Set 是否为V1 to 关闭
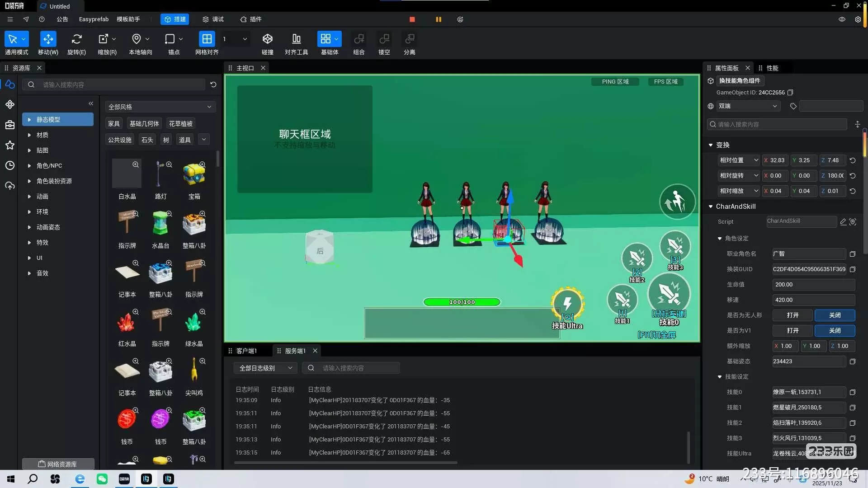Screen dimensions: 868x488 835,331
